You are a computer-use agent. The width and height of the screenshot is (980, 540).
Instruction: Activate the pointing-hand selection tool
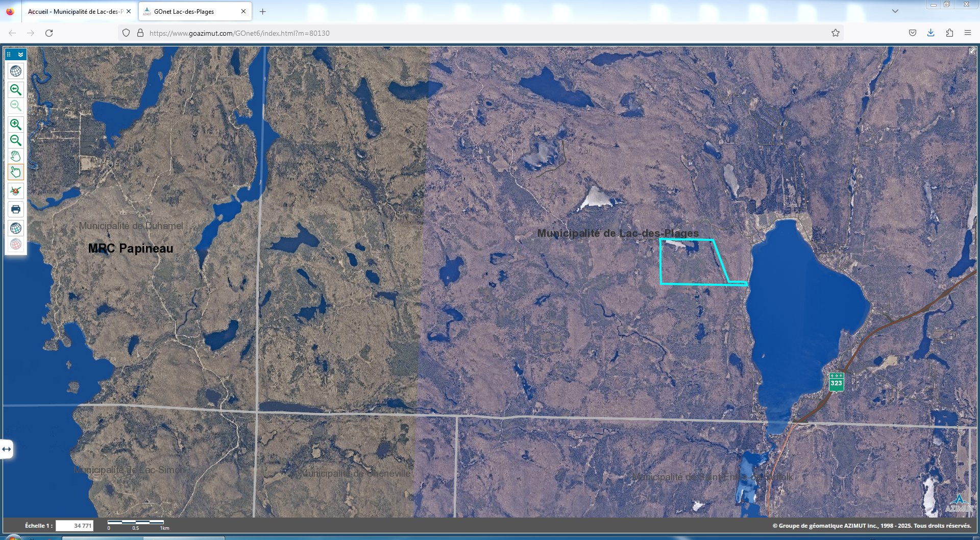pos(16,172)
